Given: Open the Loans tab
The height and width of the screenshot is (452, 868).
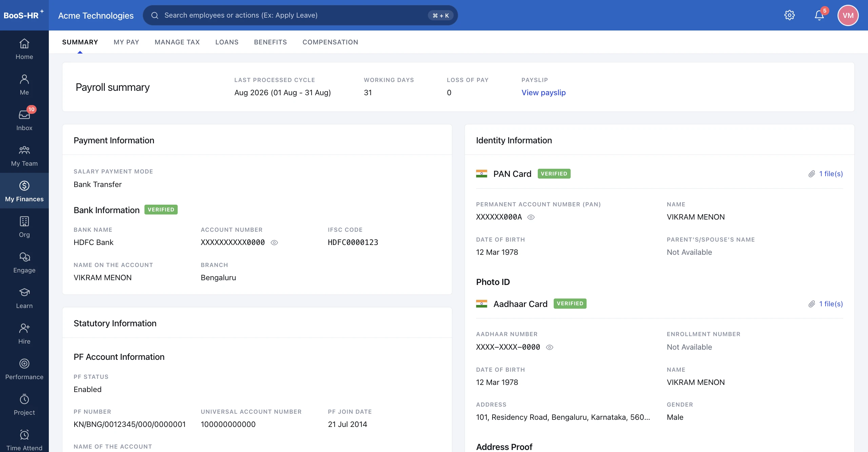Looking at the screenshot, I should coord(227,42).
